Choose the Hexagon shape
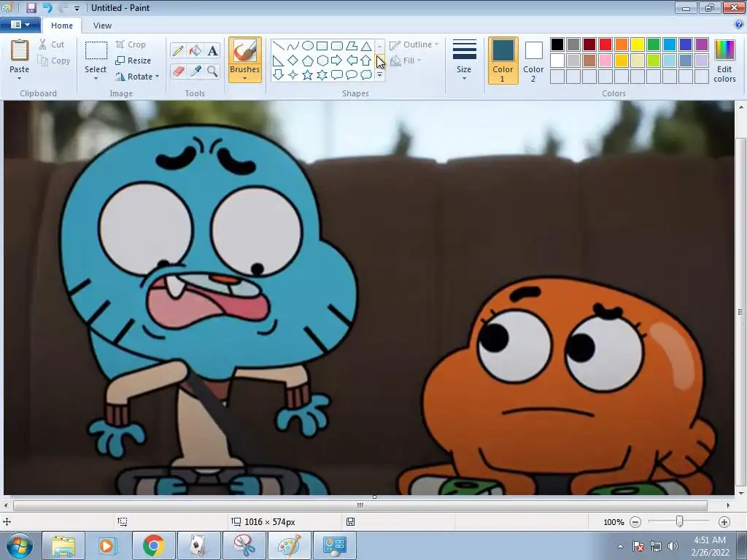Image resolution: width=747 pixels, height=560 pixels. [322, 61]
